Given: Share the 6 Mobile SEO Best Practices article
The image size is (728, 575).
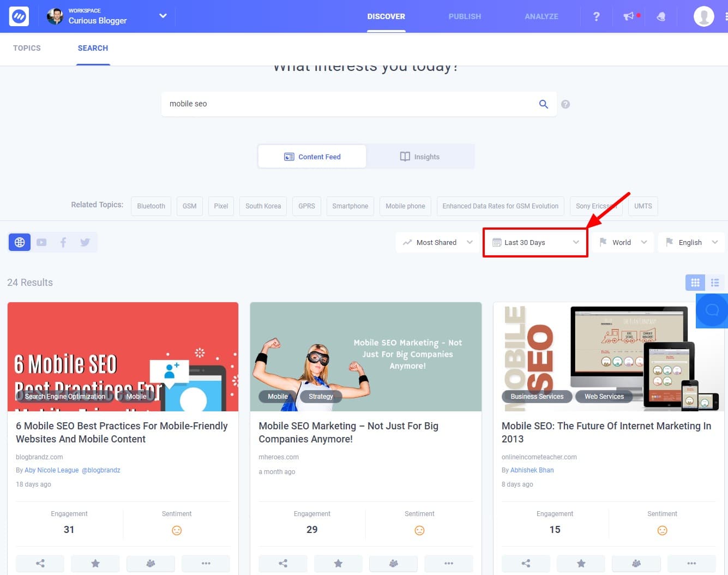Looking at the screenshot, I should (x=40, y=564).
